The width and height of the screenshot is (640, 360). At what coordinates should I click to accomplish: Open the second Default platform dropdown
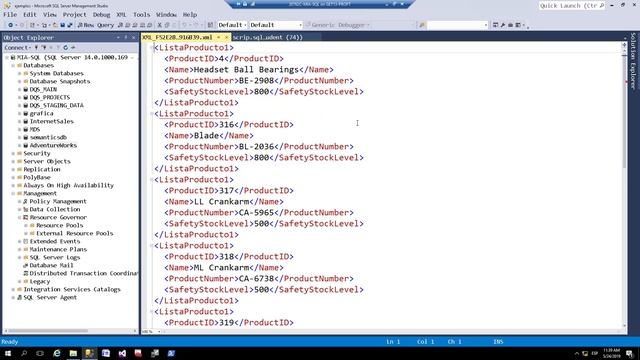[x=276, y=25]
